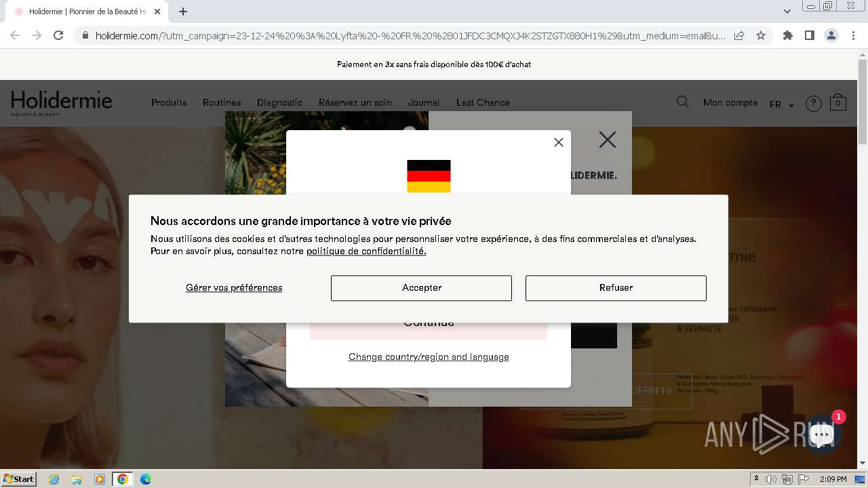Show hidden tray icons arrow
The width and height of the screenshot is (868, 488).
(756, 479)
